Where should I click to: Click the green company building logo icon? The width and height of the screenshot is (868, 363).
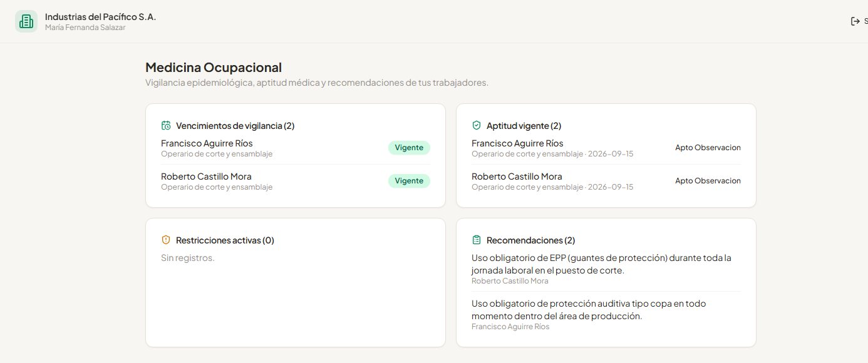pos(26,21)
